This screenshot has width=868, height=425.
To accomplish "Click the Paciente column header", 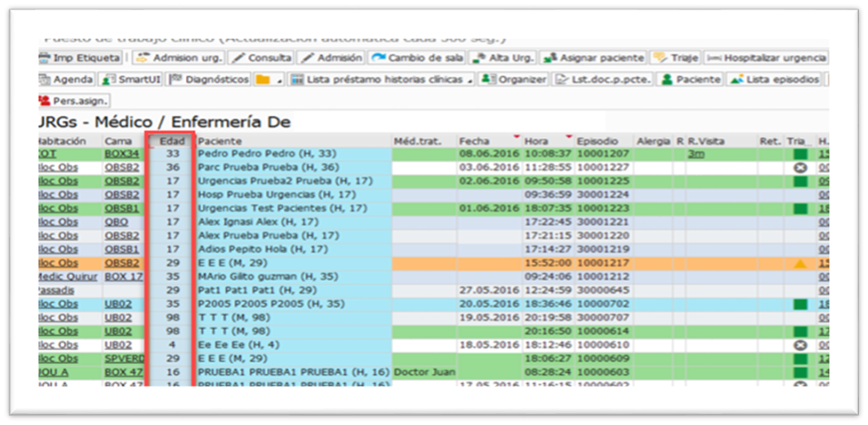I will click(x=294, y=142).
